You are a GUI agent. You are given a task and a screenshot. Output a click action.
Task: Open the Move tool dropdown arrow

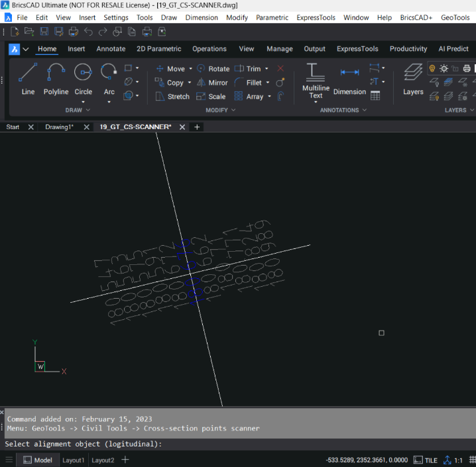[x=190, y=69]
